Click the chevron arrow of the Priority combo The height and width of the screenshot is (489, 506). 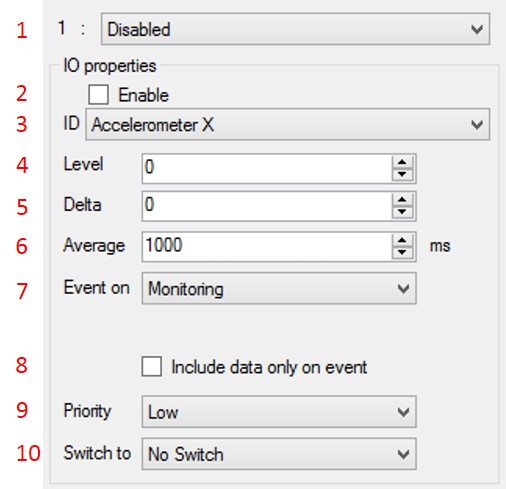click(x=403, y=412)
